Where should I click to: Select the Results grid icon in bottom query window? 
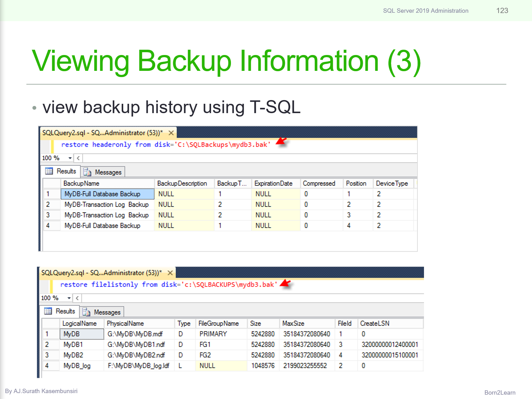pos(48,311)
